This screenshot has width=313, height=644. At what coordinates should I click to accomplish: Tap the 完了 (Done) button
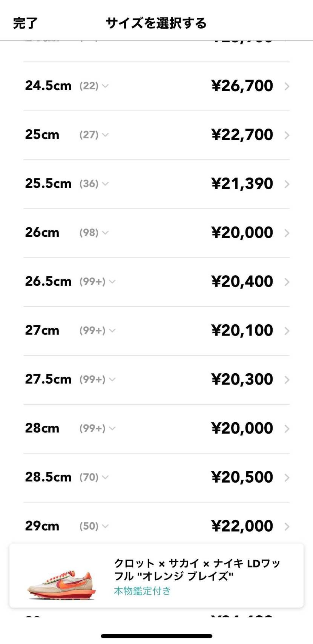(25, 23)
